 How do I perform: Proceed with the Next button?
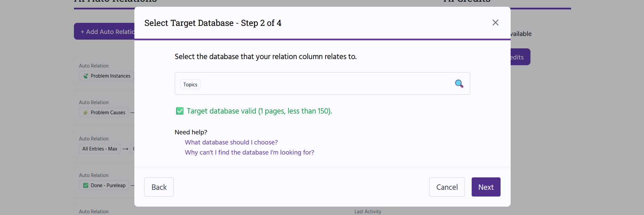[486, 187]
